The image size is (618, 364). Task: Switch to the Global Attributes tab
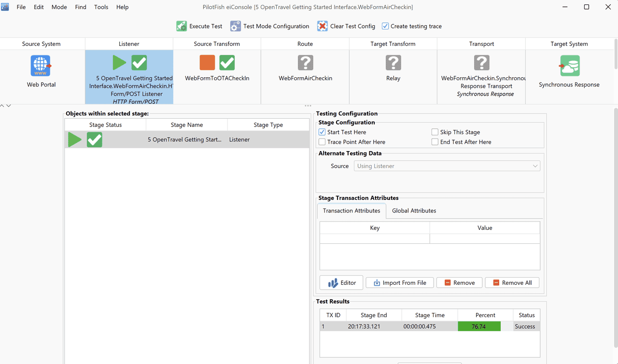(414, 210)
